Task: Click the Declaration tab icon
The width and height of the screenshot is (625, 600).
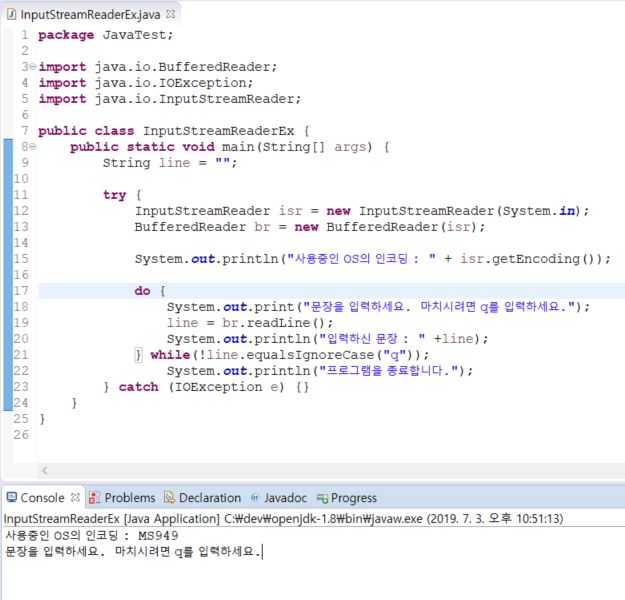Action: (169, 497)
